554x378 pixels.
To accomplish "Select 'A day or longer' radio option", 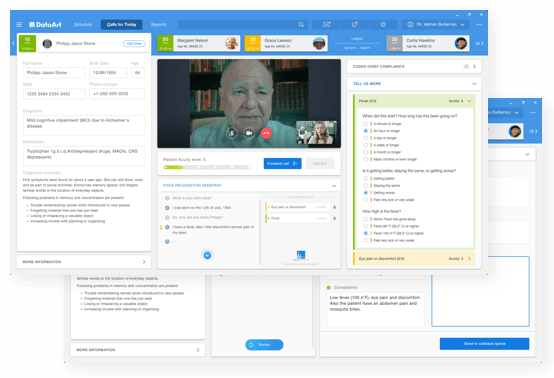I will coord(366,138).
